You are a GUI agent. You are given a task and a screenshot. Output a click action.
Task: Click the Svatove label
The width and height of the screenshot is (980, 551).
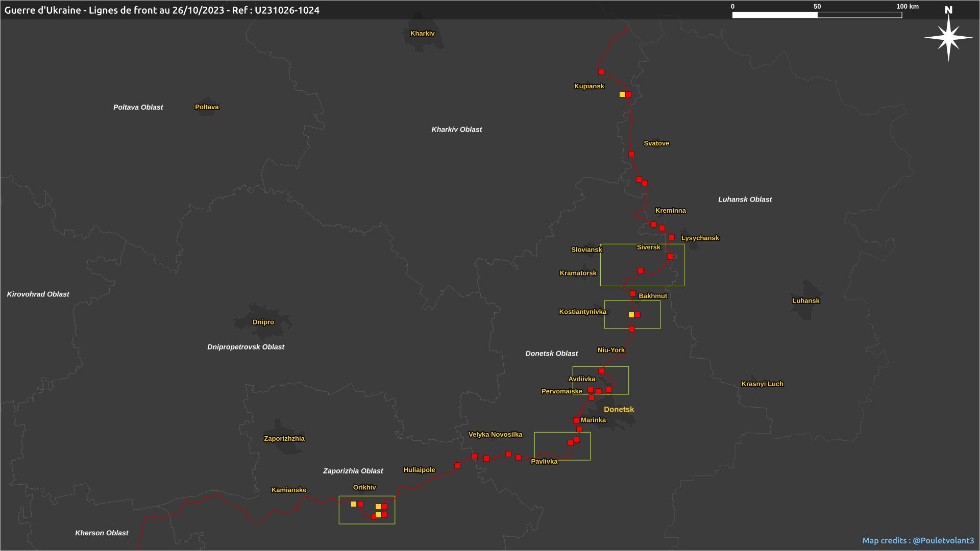(x=656, y=143)
